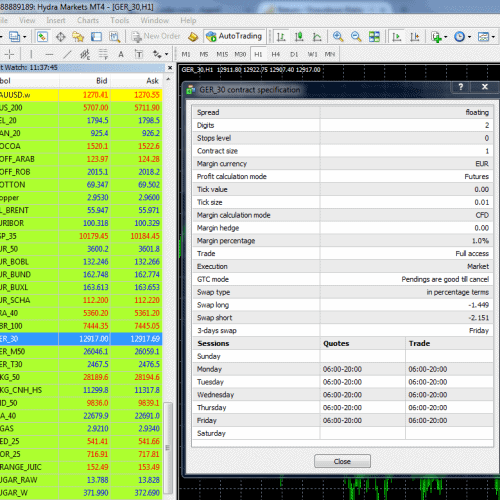
Task: Switch timeframe to H4
Action: (276, 54)
